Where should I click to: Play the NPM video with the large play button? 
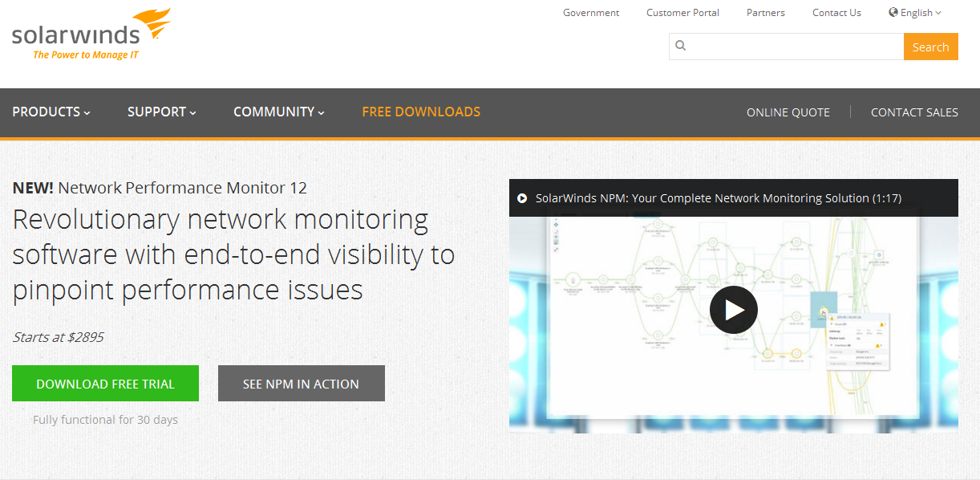click(x=733, y=310)
